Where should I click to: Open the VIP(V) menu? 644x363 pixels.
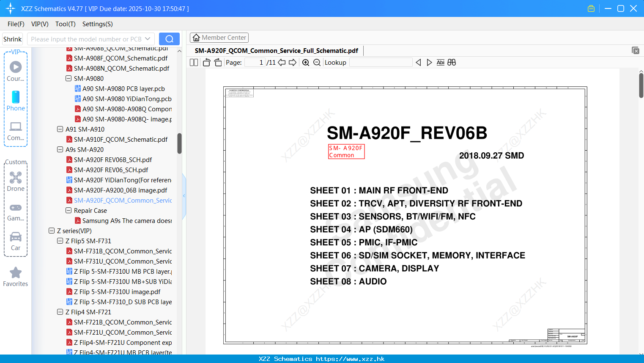point(40,24)
